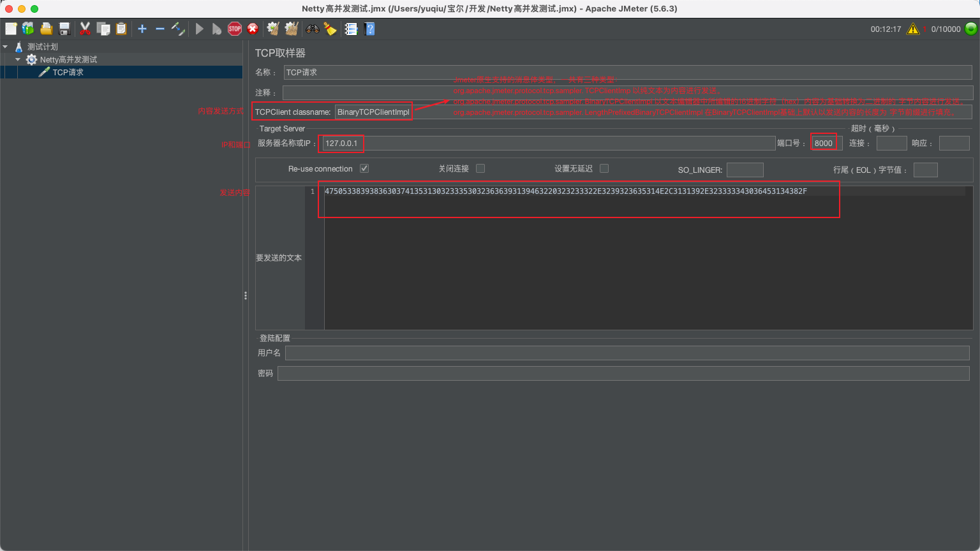Collapse all tree nodes minus icon
The height and width of the screenshot is (551, 980).
(x=160, y=29)
